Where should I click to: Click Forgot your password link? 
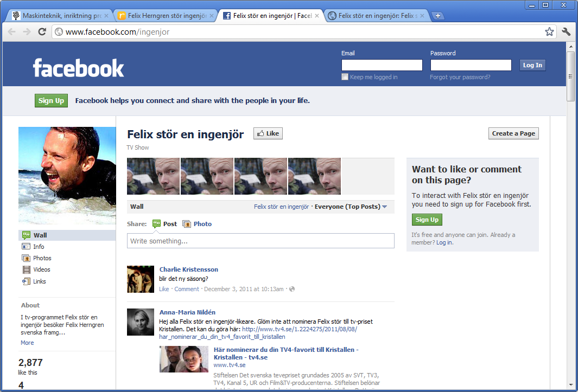[x=460, y=77]
